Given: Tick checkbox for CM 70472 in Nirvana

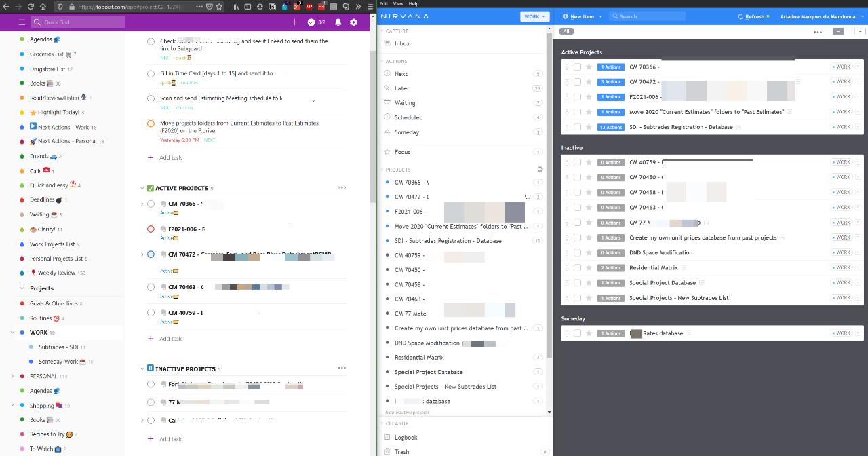Looking at the screenshot, I should click(x=577, y=82).
